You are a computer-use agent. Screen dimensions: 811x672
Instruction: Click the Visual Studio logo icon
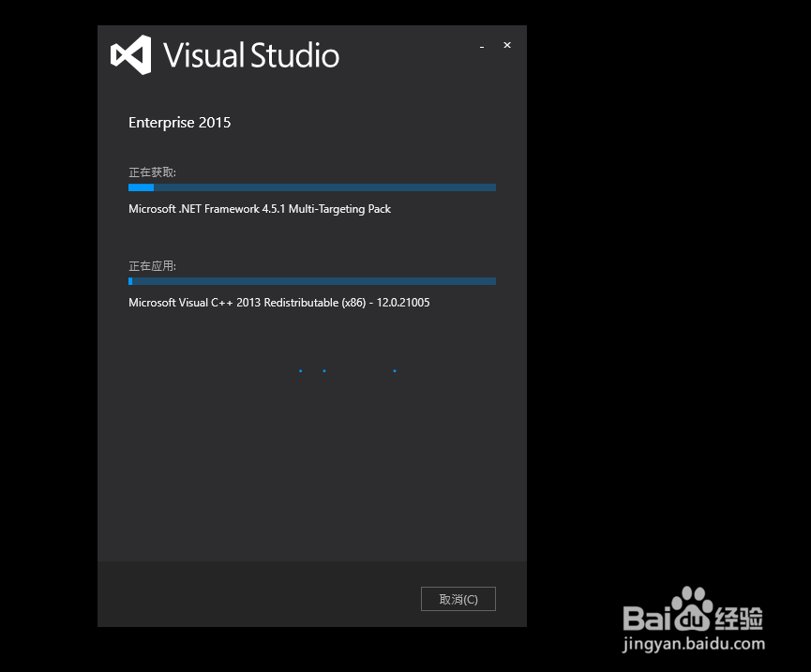click(x=131, y=54)
